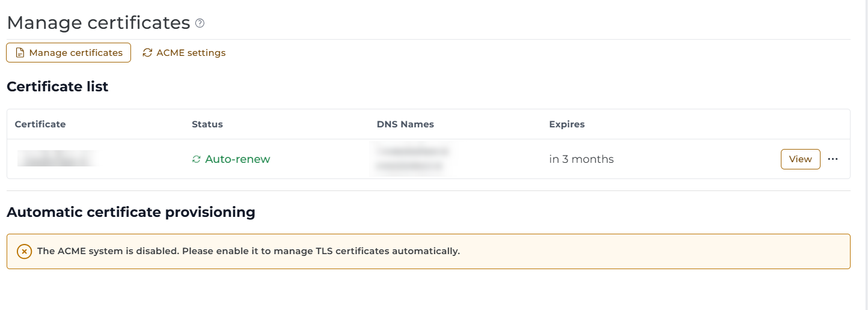The height and width of the screenshot is (310, 868).
Task: Open the three-dots more actions menu
Action: (833, 159)
